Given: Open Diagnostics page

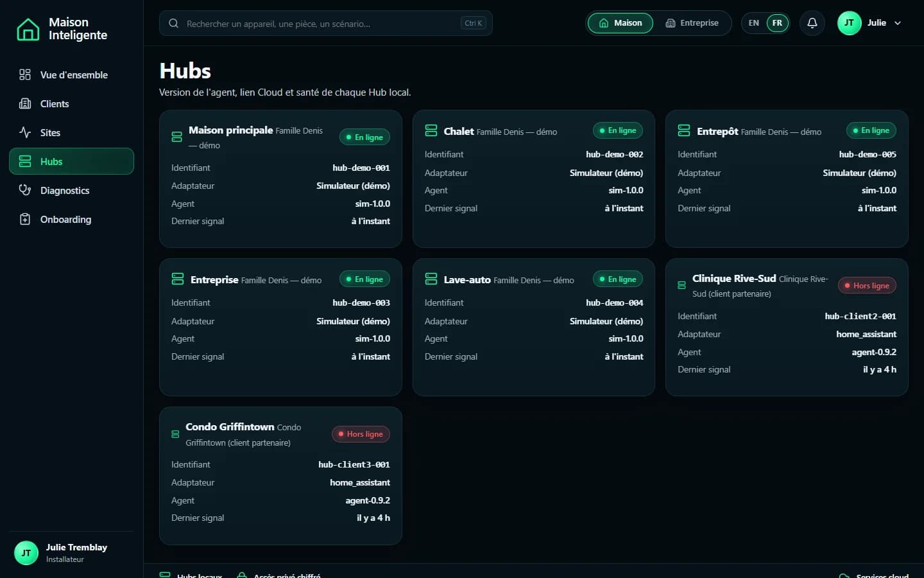Looking at the screenshot, I should click(71, 190).
